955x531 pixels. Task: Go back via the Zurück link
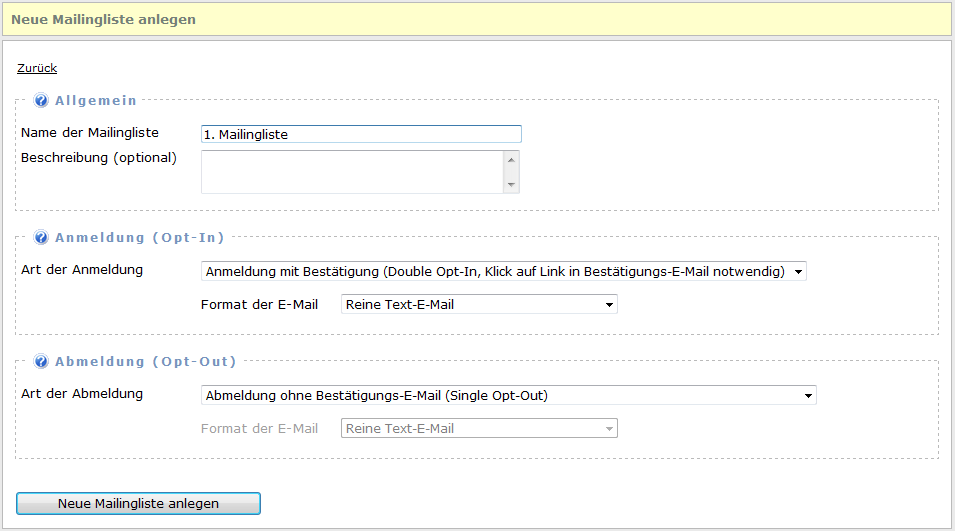pyautogui.click(x=37, y=69)
